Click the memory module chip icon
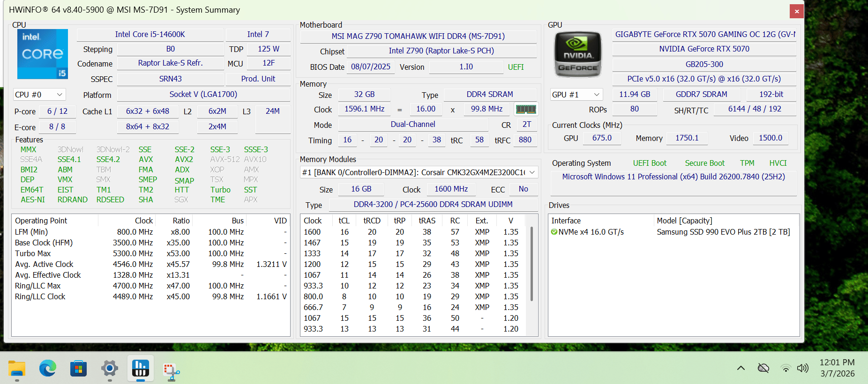This screenshot has height=384, width=868. [526, 109]
